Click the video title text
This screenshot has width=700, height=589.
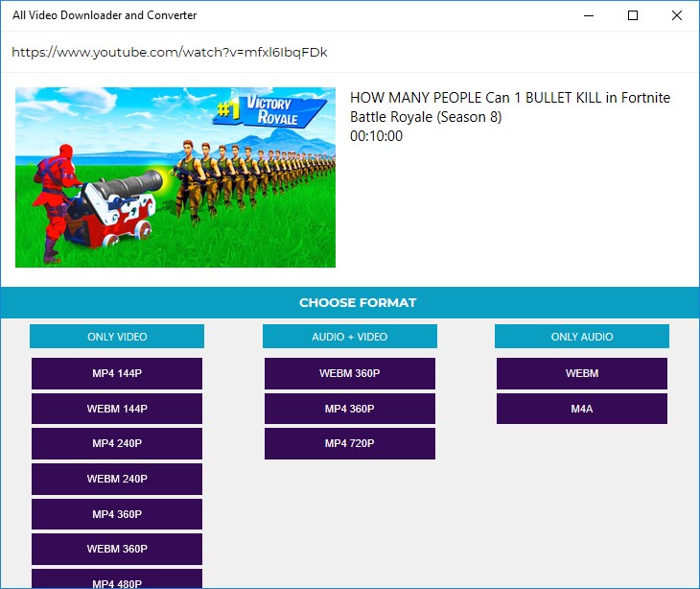coord(510,107)
